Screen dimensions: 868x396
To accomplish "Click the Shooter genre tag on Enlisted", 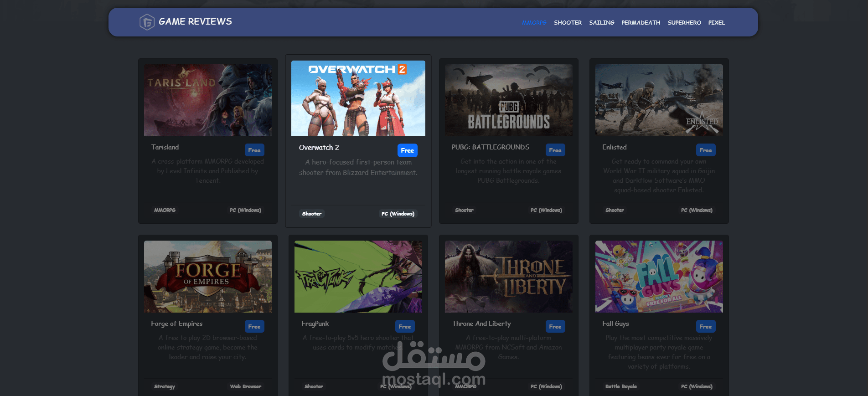I will point(615,210).
